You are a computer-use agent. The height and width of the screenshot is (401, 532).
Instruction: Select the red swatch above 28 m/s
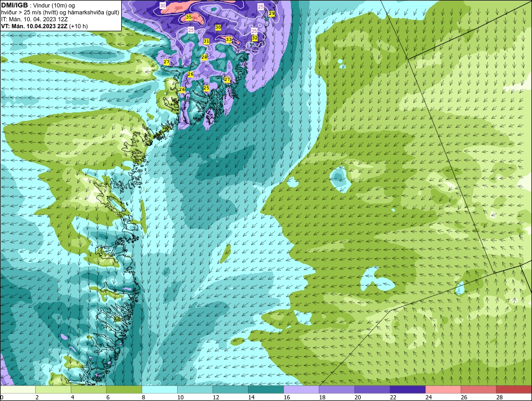514,389
